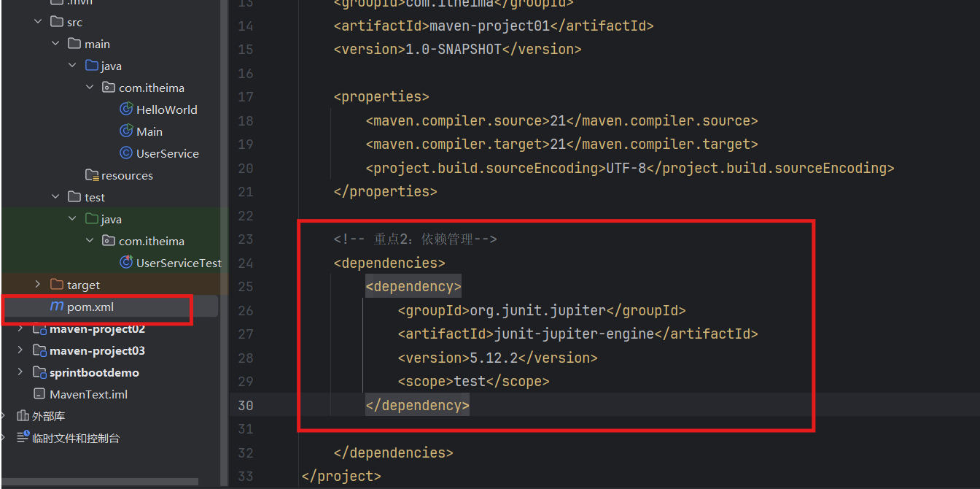Select the resources folder label
980x489 pixels.
click(127, 175)
